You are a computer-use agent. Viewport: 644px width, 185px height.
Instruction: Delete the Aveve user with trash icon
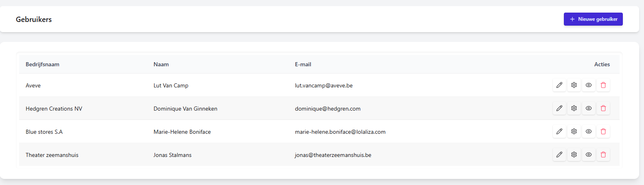point(603,85)
